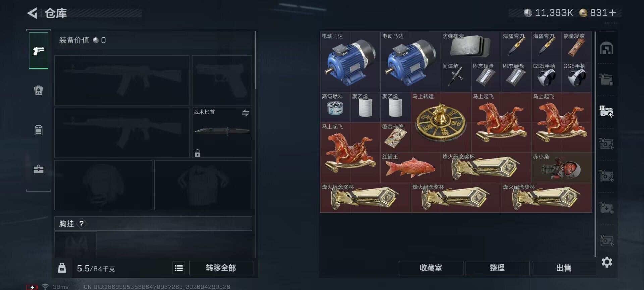Switch to the highlighted level III storage box
This screenshot has width=644, height=290.
(x=606, y=111)
